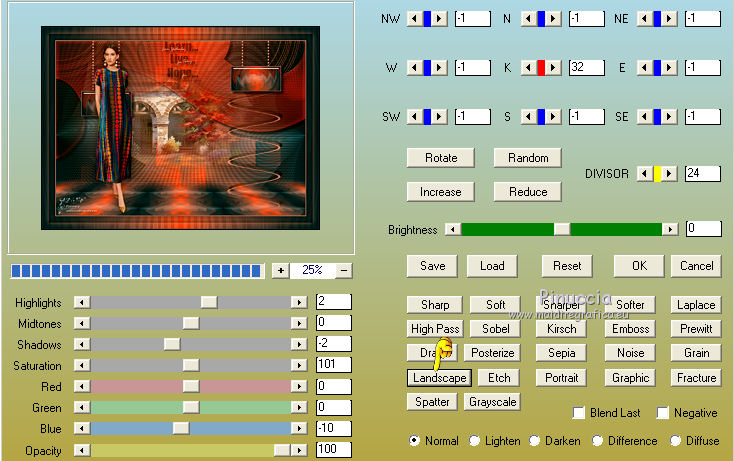This screenshot has height=461, width=734.
Task: Select the Diffuse blend mode
Action: pyautogui.click(x=675, y=441)
